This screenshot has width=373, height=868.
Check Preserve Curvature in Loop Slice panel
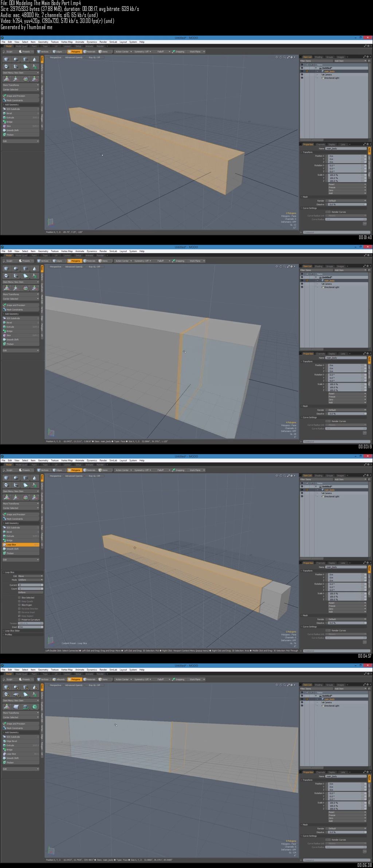(x=19, y=620)
